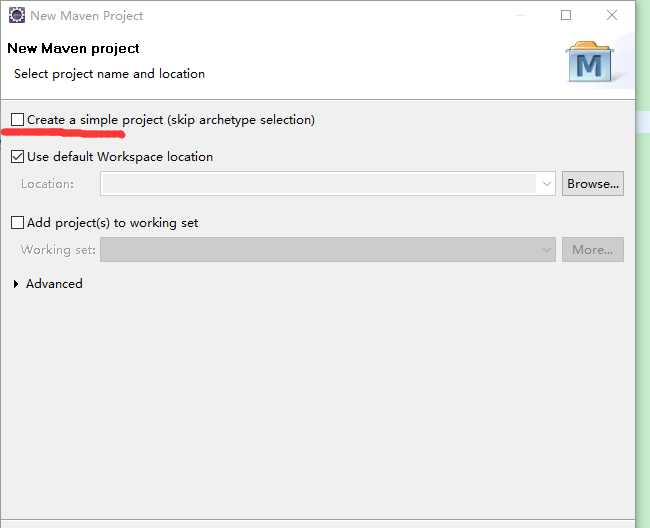Click the 'New Maven project' heading

tap(73, 48)
